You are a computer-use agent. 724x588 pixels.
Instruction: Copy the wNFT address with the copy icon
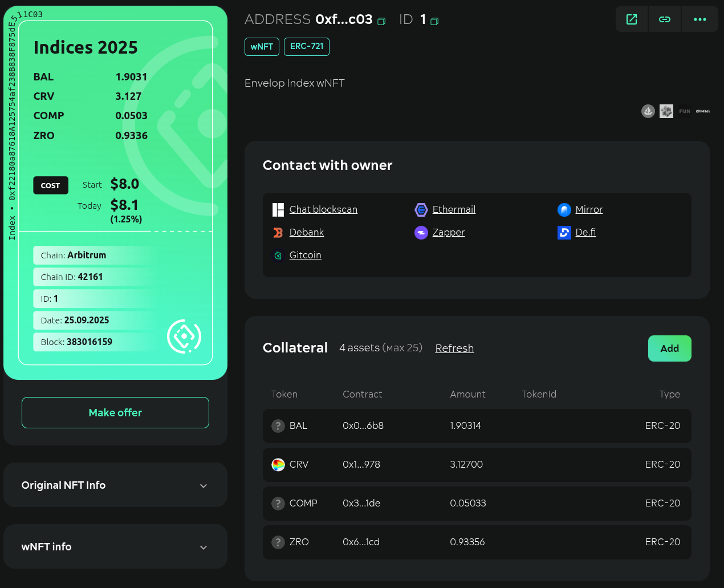coord(381,21)
